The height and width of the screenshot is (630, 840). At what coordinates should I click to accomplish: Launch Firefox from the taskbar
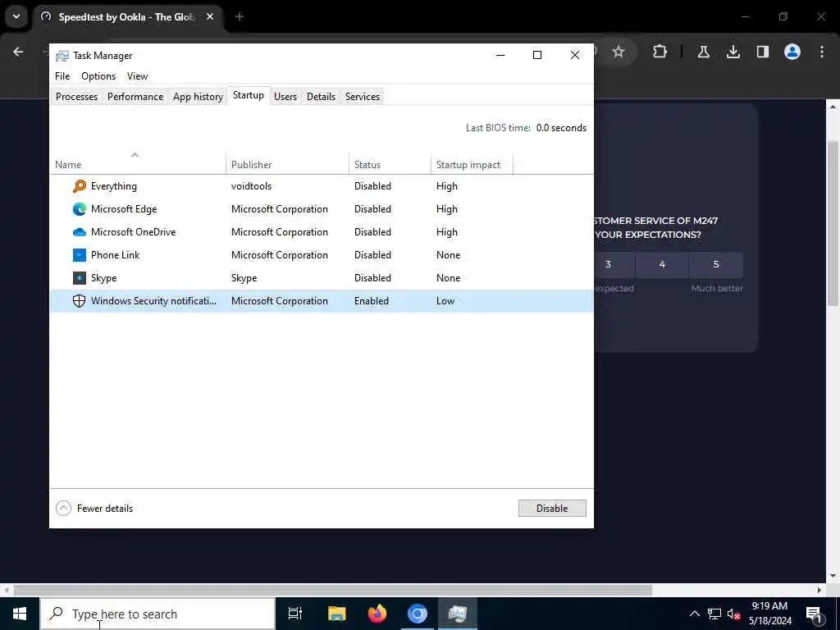pyautogui.click(x=377, y=614)
